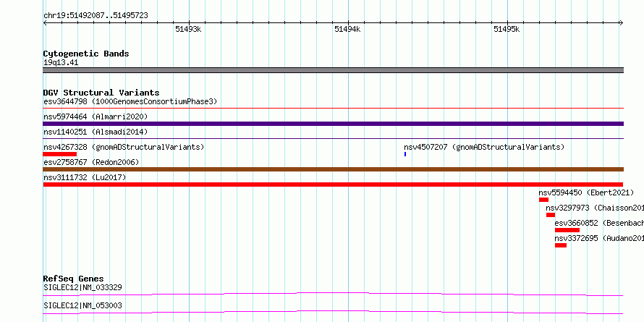Click the ruler's left arrowhead
The height and width of the screenshot is (322, 644).
point(45,23)
